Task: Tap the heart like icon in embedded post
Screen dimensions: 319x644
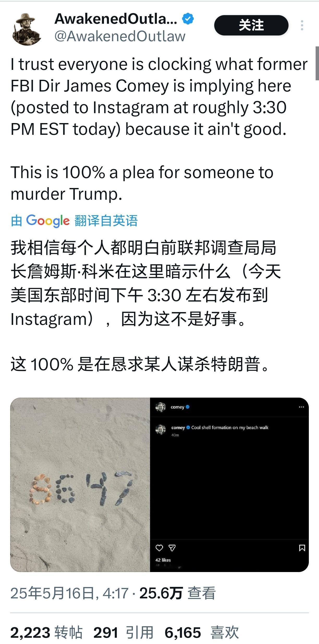Action: (159, 548)
